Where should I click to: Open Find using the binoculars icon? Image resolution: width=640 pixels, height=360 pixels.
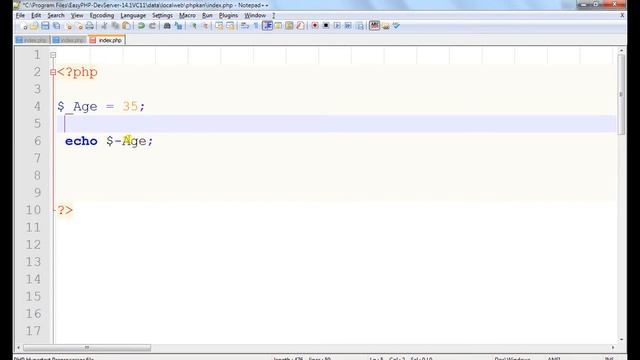coord(167,26)
